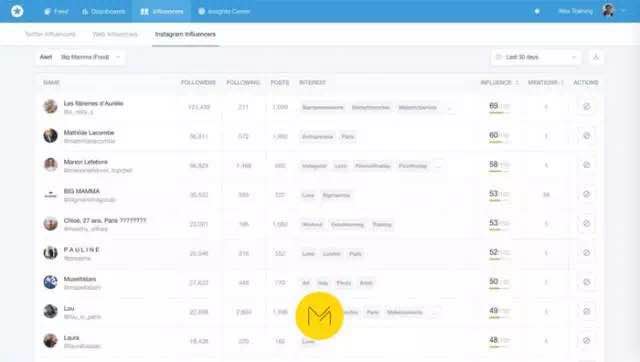This screenshot has width=640, height=362.
Task: Open the Manon Lefebvre profile picture
Action: (51, 165)
